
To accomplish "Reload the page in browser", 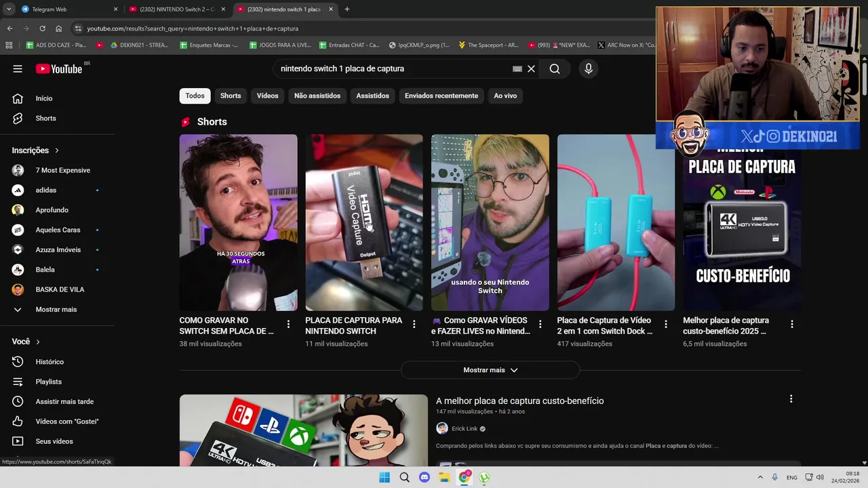I will (42, 28).
